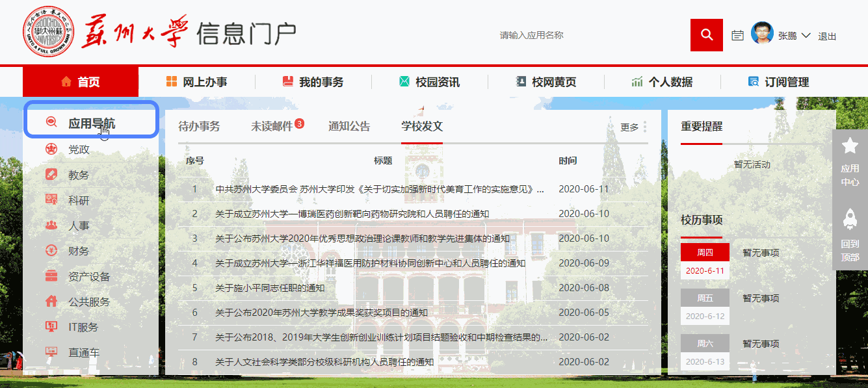Click the red search magnifier button
The image size is (868, 388).
(706, 35)
